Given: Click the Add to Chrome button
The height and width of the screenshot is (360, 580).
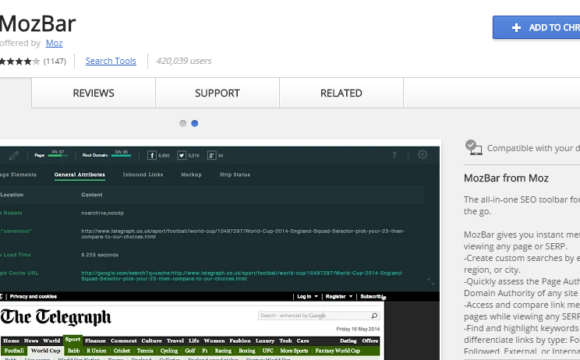Looking at the screenshot, I should pyautogui.click(x=536, y=27).
